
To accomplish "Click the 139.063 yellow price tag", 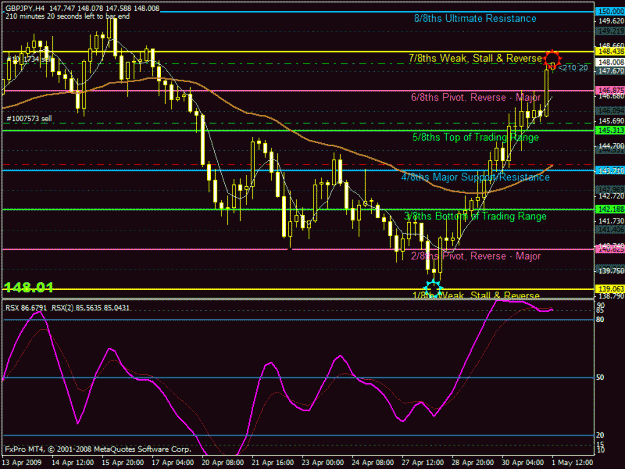I will coord(610,289).
